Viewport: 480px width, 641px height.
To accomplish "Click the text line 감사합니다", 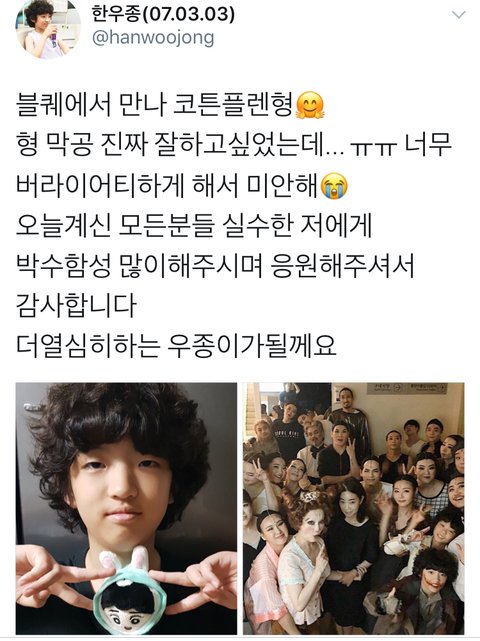I will 76,305.
